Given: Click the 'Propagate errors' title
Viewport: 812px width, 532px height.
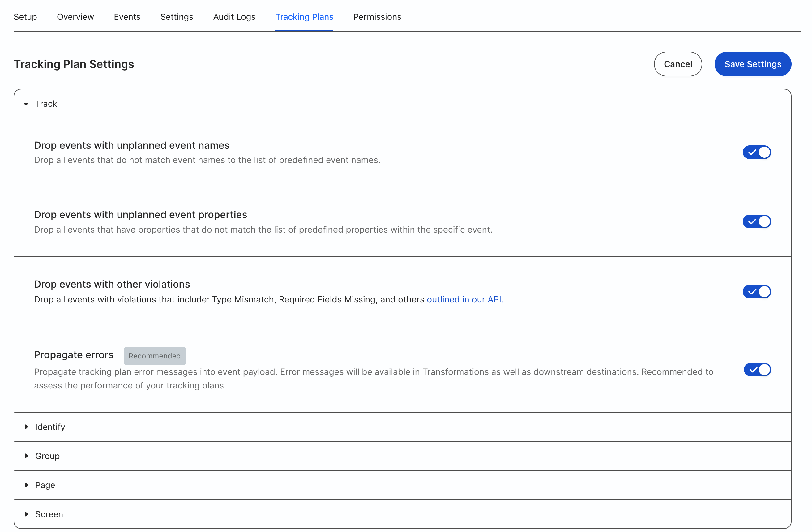Looking at the screenshot, I should (x=74, y=355).
